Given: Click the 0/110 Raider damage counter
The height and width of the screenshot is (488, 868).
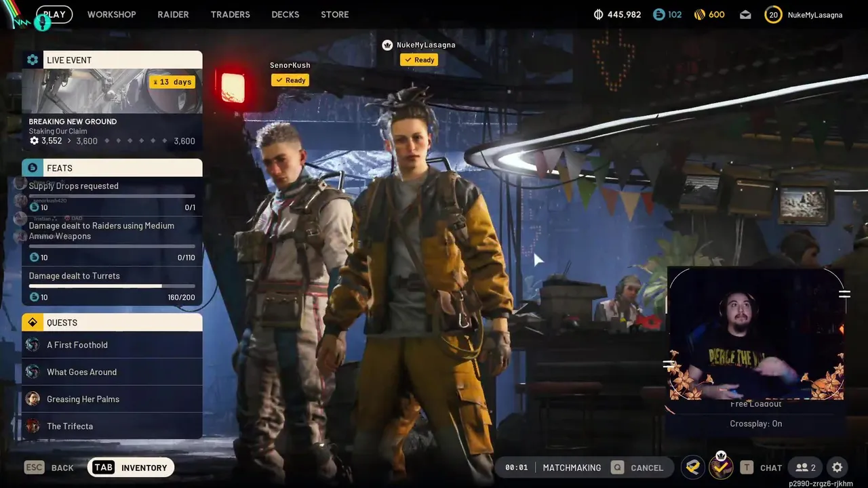Looking at the screenshot, I should pos(186,258).
